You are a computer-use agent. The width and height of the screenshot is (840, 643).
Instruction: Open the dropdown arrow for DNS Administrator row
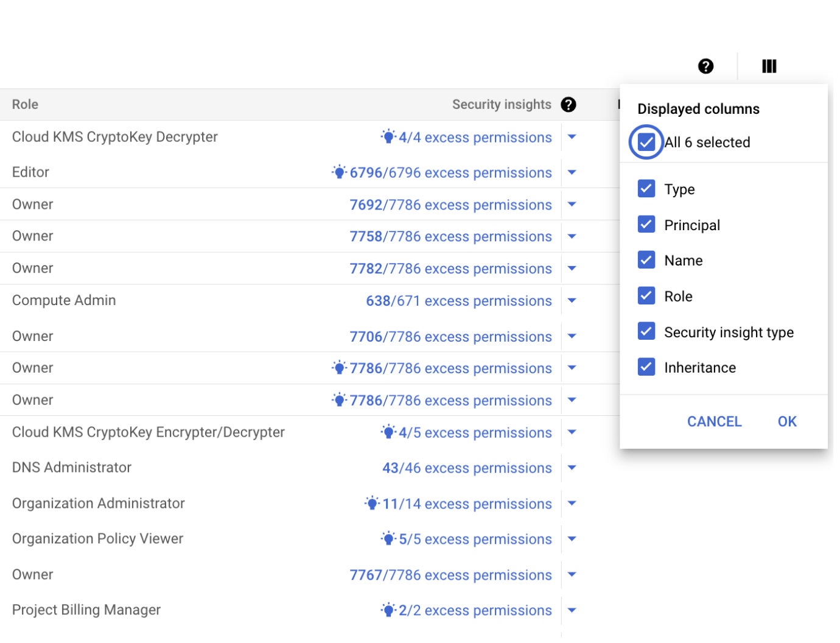[x=572, y=468]
